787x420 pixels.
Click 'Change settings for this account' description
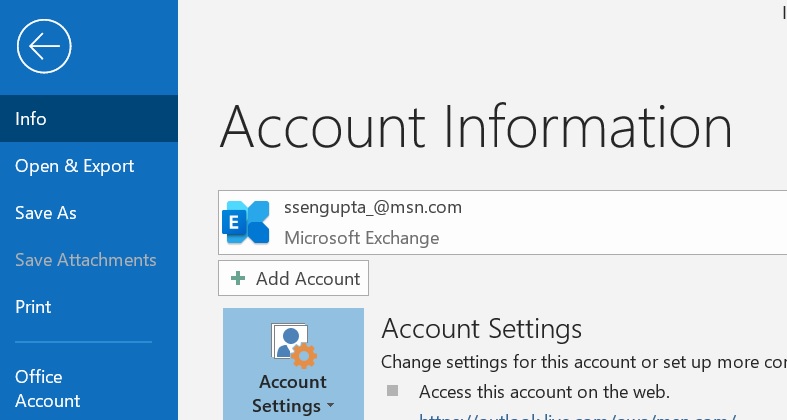(584, 362)
